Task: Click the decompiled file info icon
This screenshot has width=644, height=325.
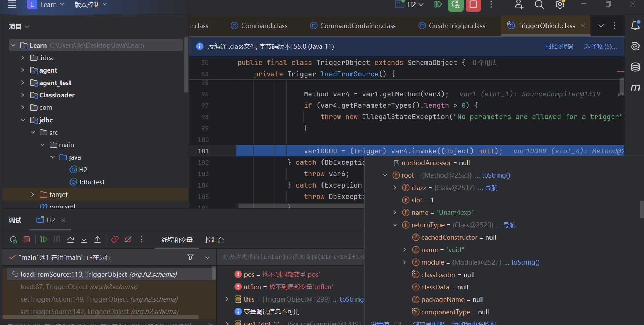Action: 200,47
